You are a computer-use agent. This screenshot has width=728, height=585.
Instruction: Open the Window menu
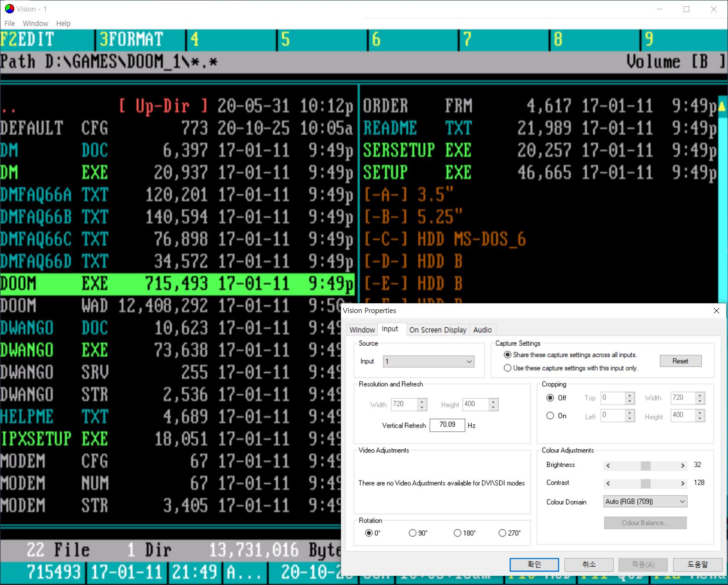click(x=35, y=23)
